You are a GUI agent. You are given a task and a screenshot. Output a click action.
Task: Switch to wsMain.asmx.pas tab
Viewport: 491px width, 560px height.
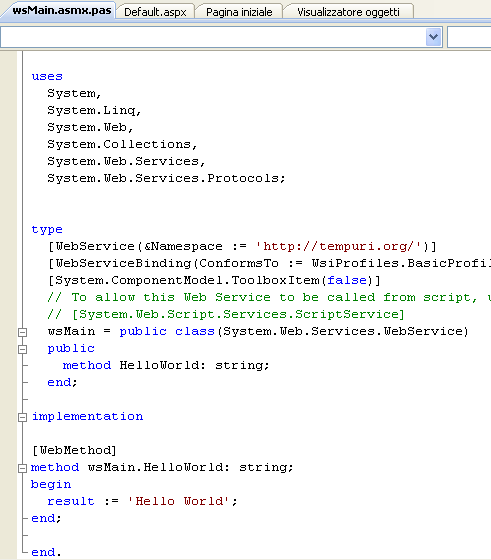61,10
